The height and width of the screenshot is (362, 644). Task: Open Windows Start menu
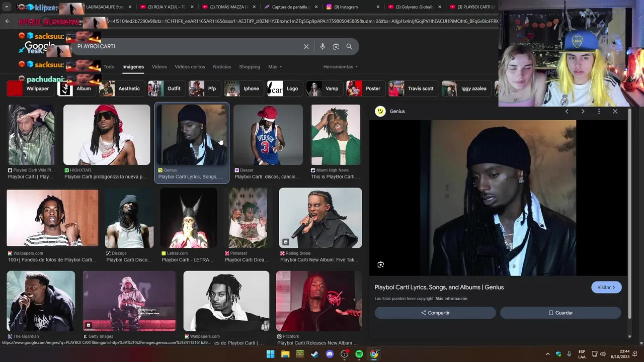270,354
